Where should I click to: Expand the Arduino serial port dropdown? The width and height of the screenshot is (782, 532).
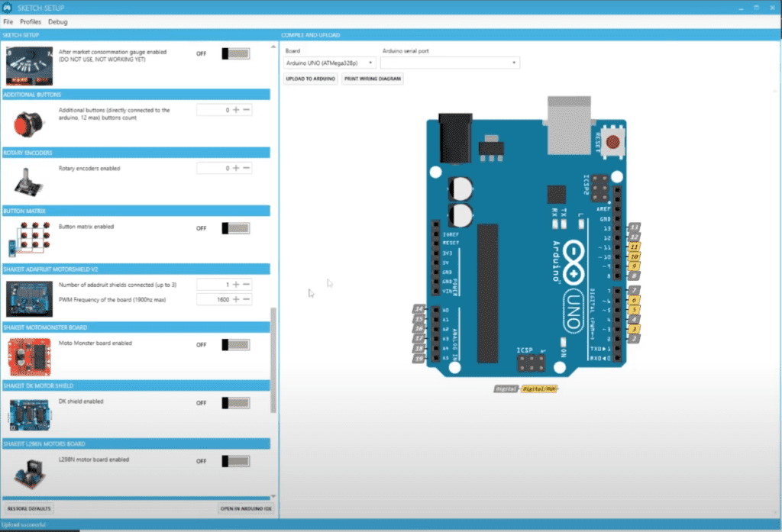tap(450, 63)
